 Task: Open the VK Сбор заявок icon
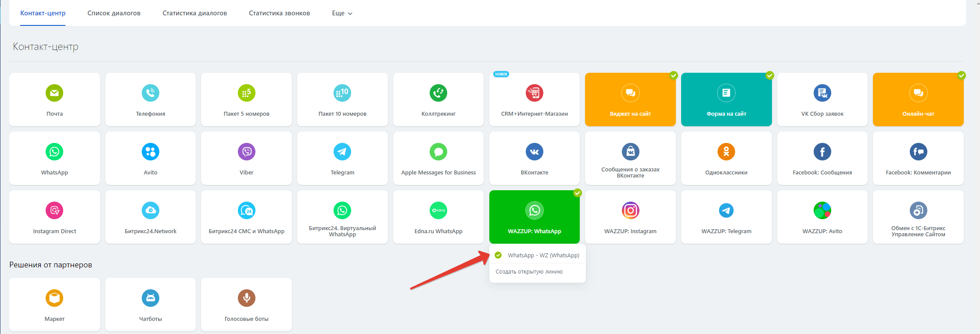coord(822,93)
